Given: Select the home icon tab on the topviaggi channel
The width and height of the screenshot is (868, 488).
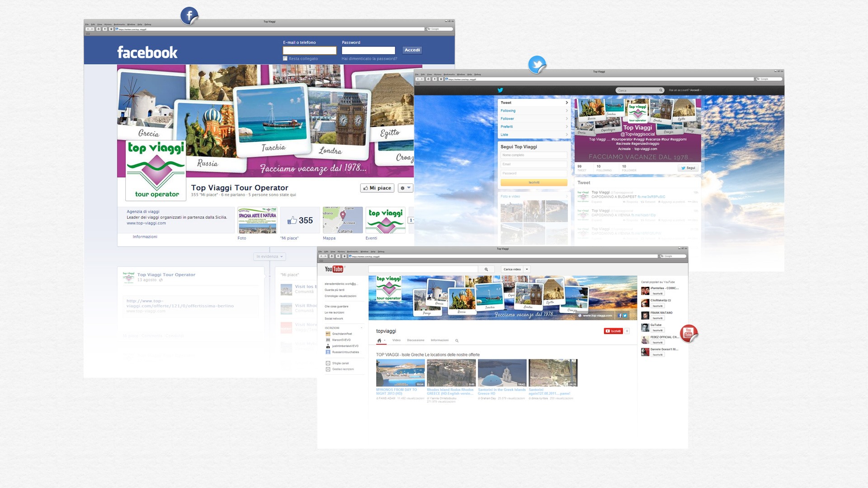Looking at the screenshot, I should [379, 340].
